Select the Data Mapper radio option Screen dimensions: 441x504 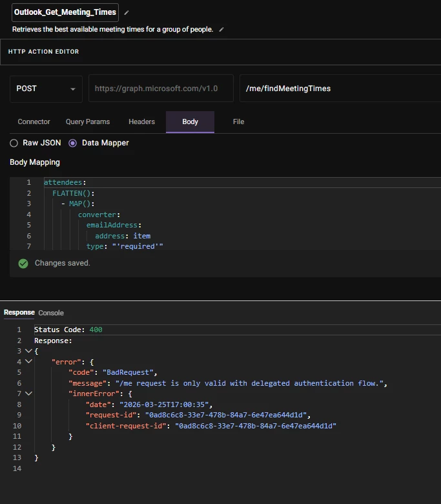(x=72, y=143)
